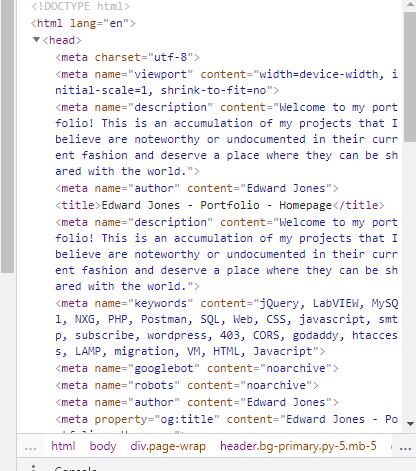Click the first meta author Edward Jones line
416x471 pixels.
tap(197, 188)
